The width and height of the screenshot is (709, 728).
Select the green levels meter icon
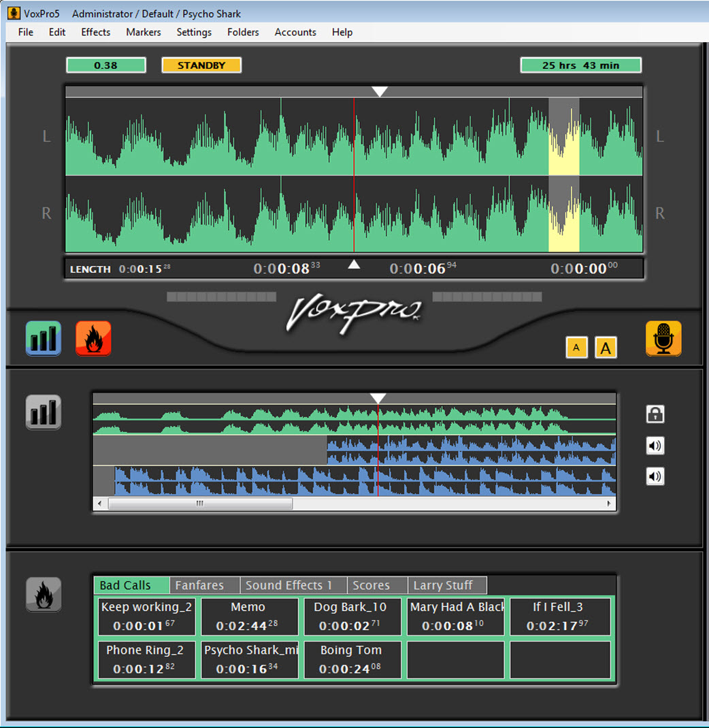point(43,339)
